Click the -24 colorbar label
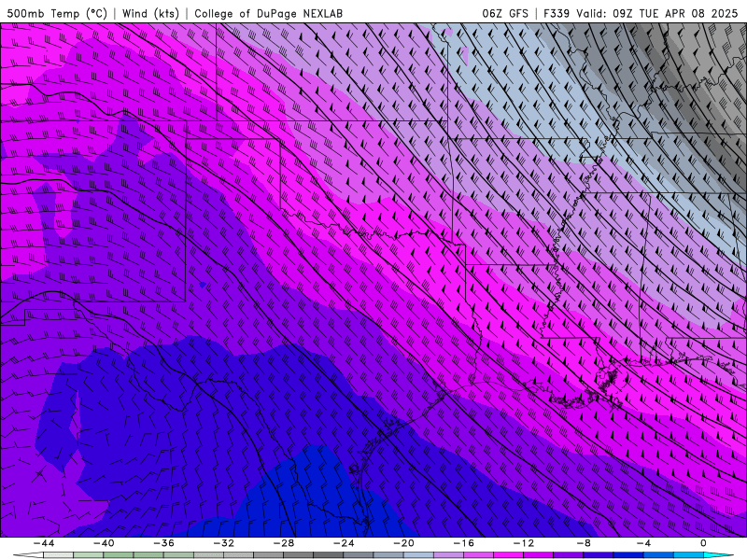 344,543
